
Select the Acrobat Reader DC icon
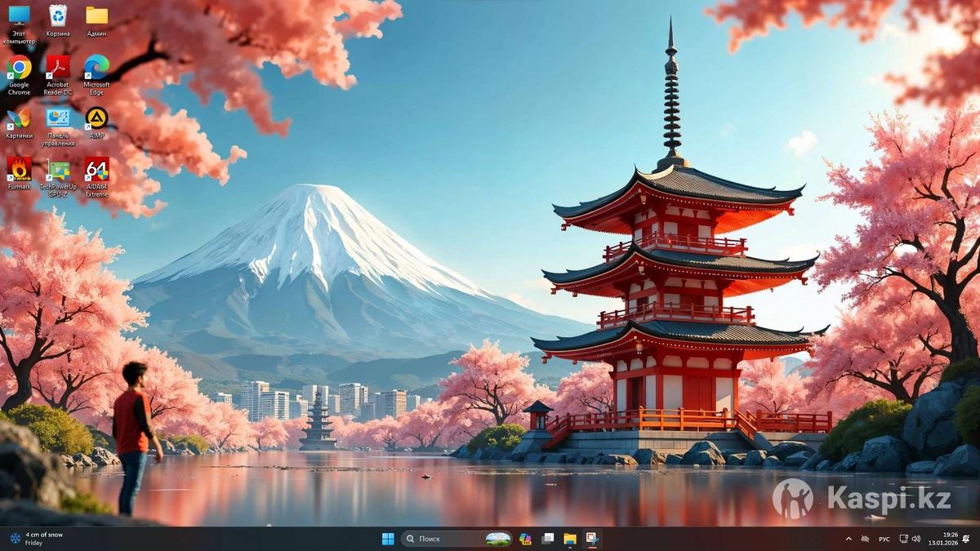[57, 69]
